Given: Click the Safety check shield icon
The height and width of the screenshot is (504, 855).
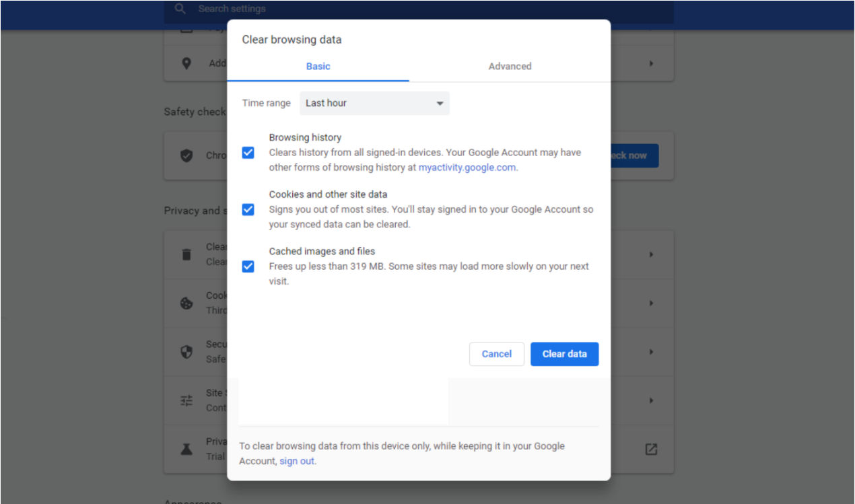Looking at the screenshot, I should coord(186,155).
